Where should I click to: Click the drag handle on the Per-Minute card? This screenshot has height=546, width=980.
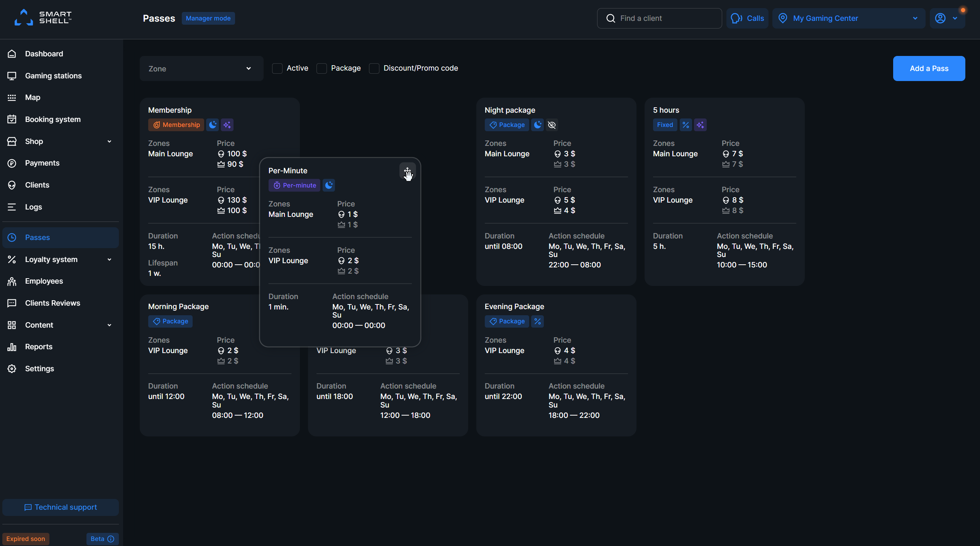[407, 171]
